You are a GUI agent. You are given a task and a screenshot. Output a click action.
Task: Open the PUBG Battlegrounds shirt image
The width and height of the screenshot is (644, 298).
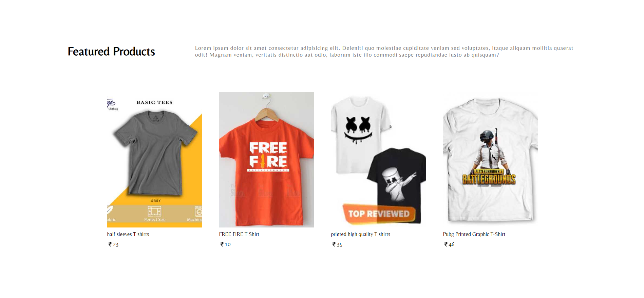click(491, 160)
